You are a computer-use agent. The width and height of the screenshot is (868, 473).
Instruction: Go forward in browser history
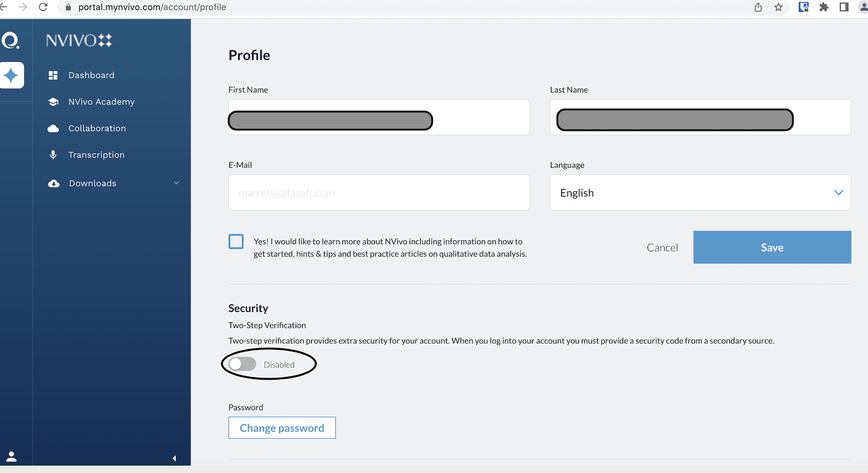click(23, 7)
